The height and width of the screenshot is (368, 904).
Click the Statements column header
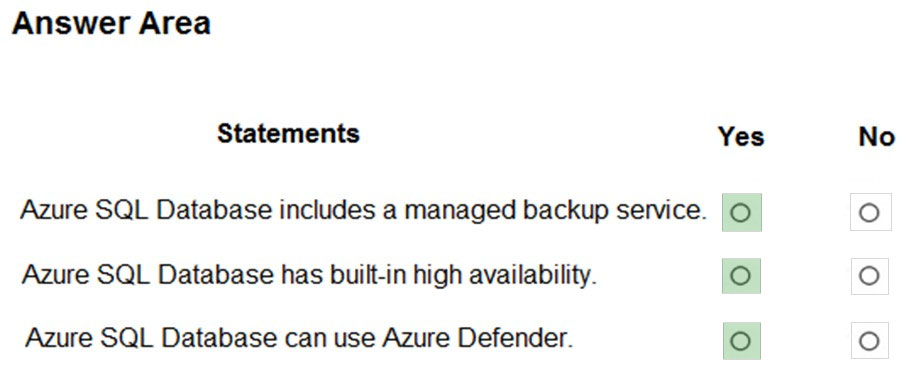(288, 133)
